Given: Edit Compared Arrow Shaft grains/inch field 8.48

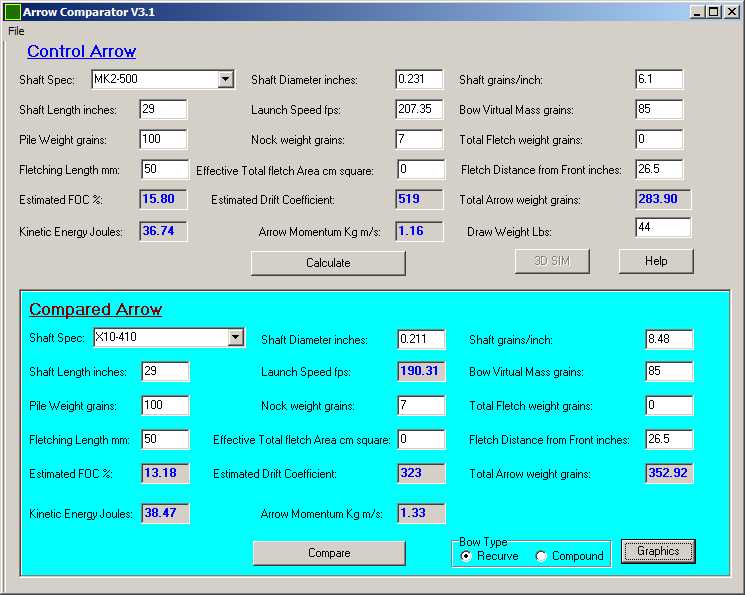Looking at the screenshot, I should (x=669, y=339).
